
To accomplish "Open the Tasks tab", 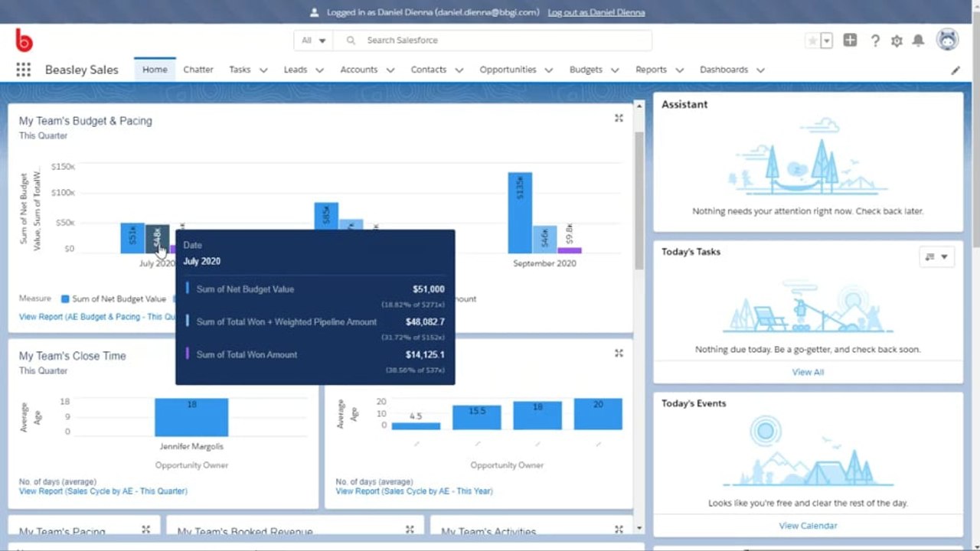I will point(240,70).
